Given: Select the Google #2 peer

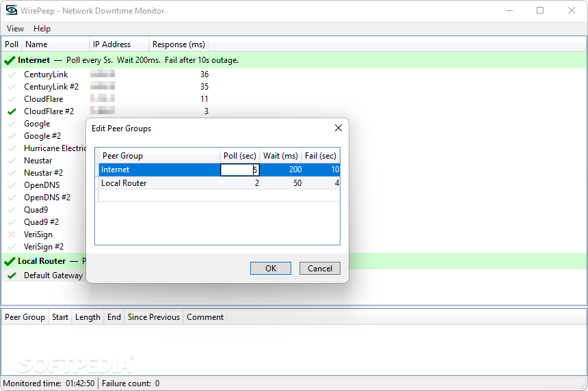Looking at the screenshot, I should point(42,136).
